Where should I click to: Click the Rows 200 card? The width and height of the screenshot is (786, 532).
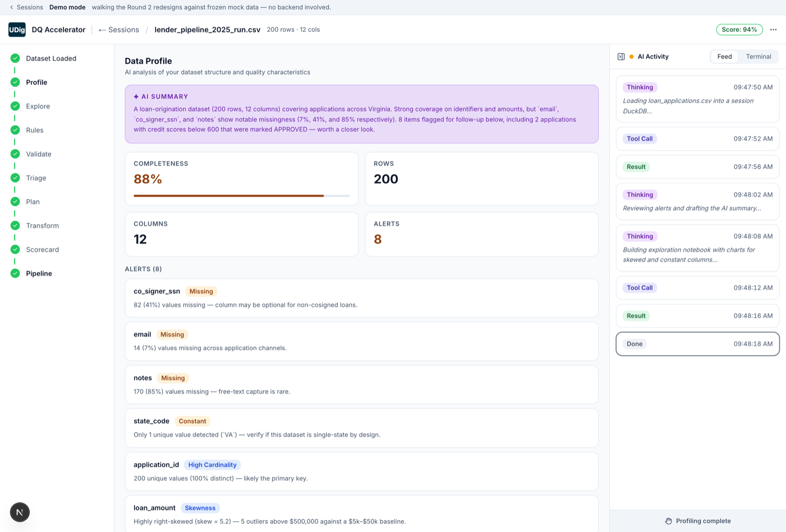(481, 179)
